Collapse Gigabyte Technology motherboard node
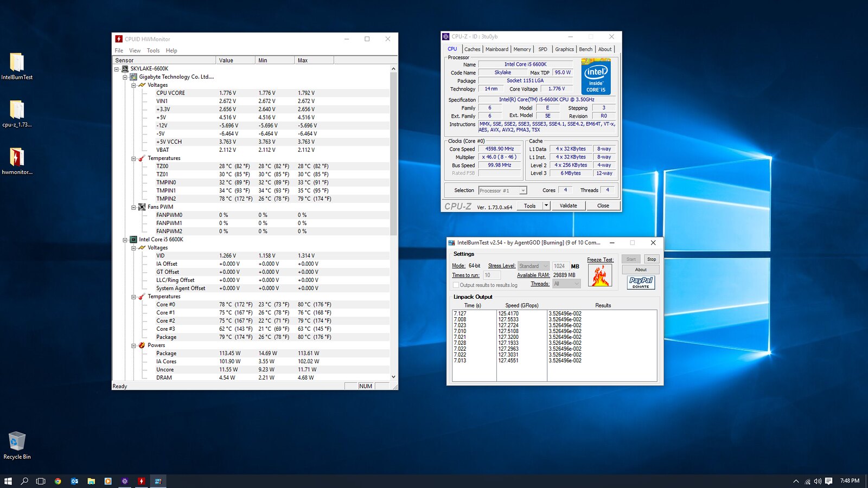 click(x=125, y=77)
